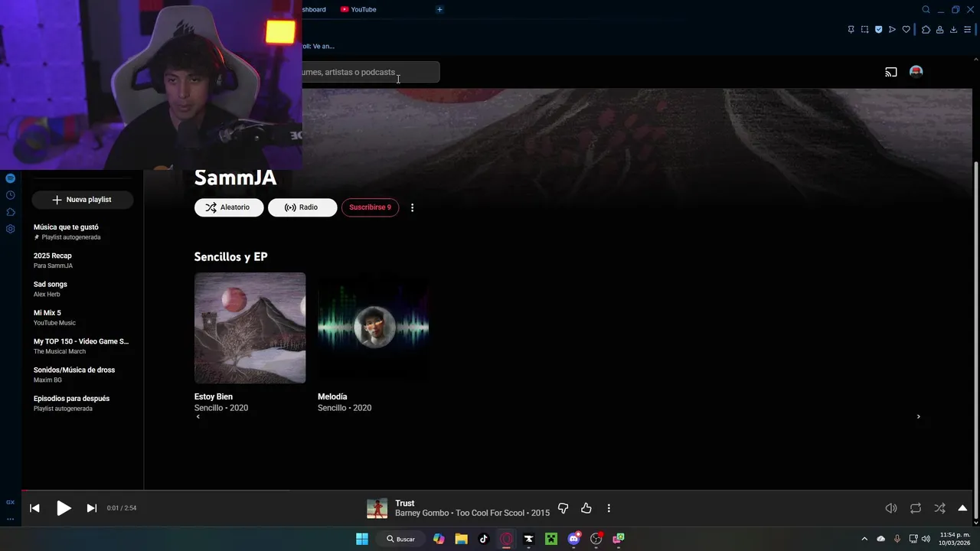Create a Nueva playlist
Viewport: 980px width, 551px height.
coord(82,200)
